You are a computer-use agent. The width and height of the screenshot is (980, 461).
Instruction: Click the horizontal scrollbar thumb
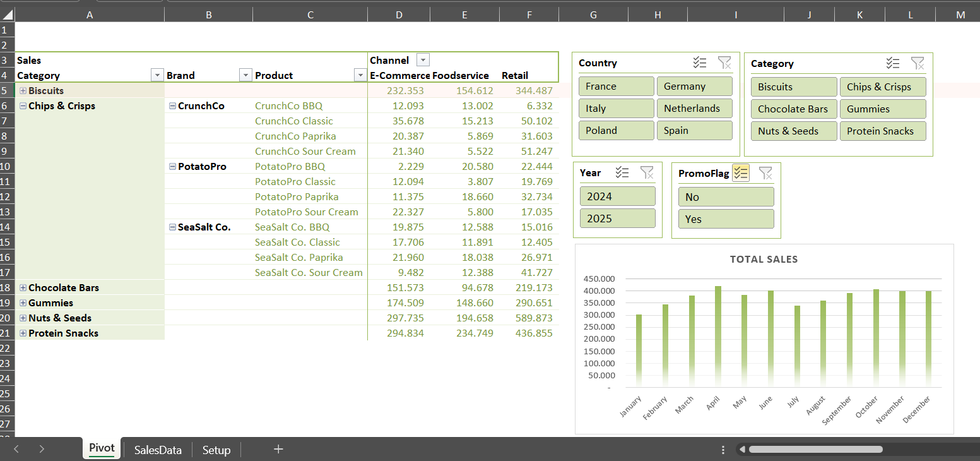pyautogui.click(x=815, y=449)
